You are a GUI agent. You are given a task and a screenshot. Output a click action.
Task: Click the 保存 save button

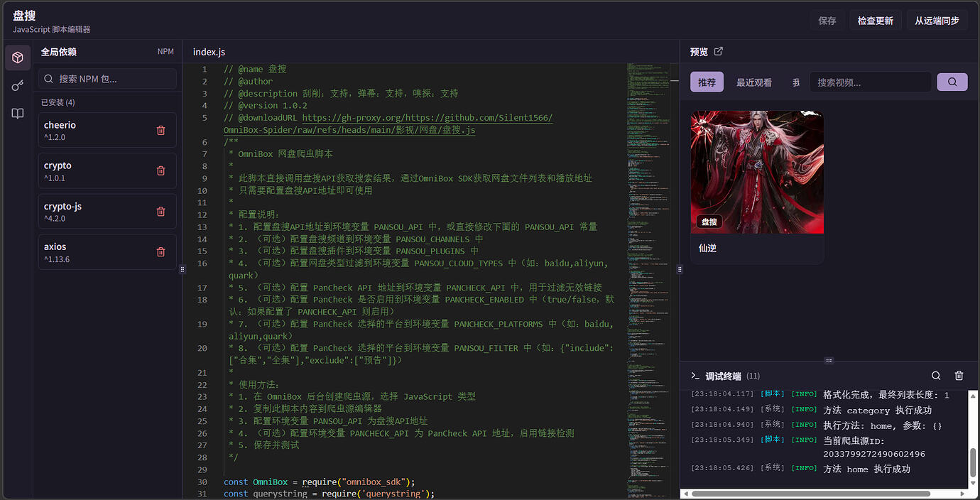(827, 21)
